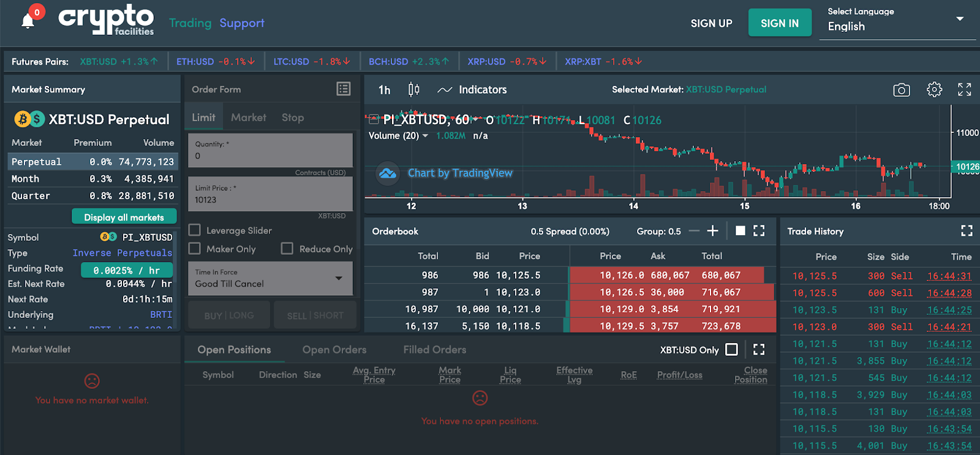Click the SELL | SHORT button
Viewport: 980px width, 455px height.
pos(315,315)
